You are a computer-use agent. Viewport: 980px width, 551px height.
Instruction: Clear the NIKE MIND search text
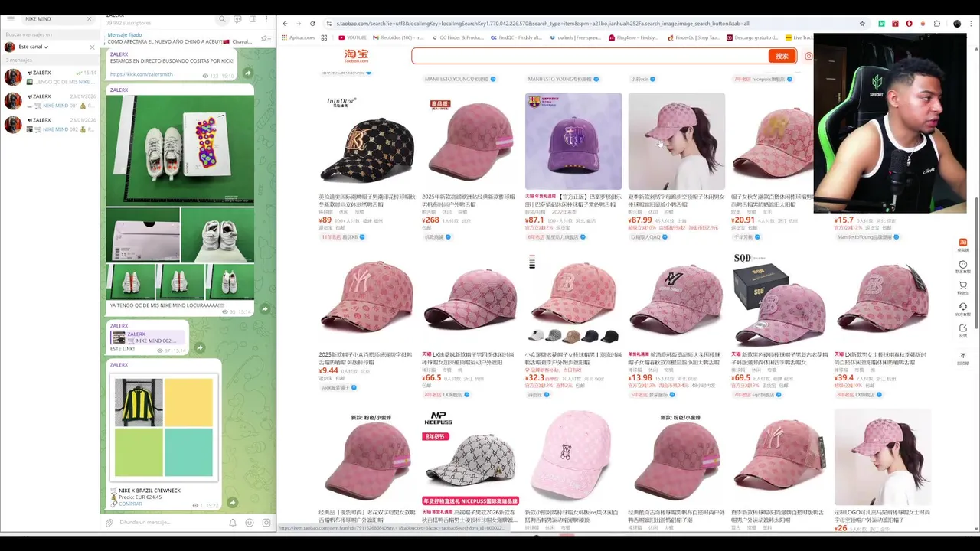(x=89, y=18)
